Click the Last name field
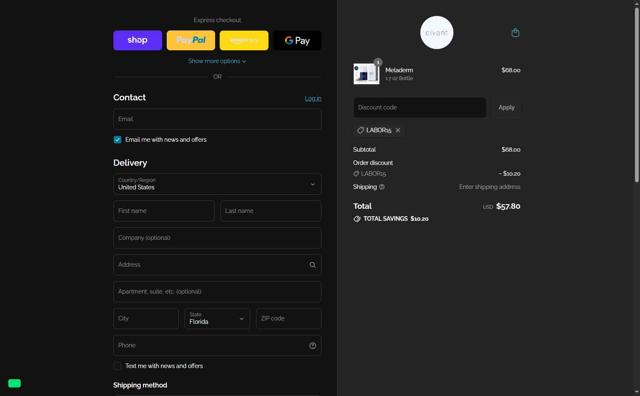This screenshot has height=396, width=640. click(271, 211)
